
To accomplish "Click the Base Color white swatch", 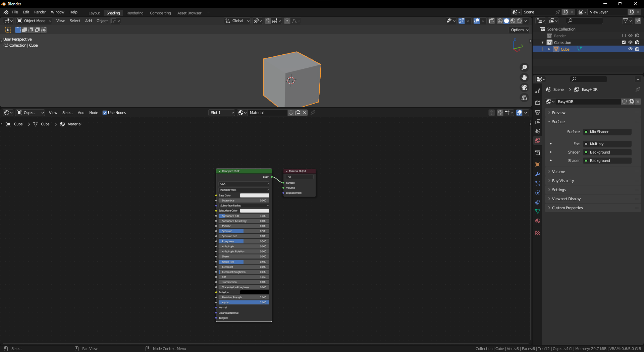I will [x=254, y=195].
